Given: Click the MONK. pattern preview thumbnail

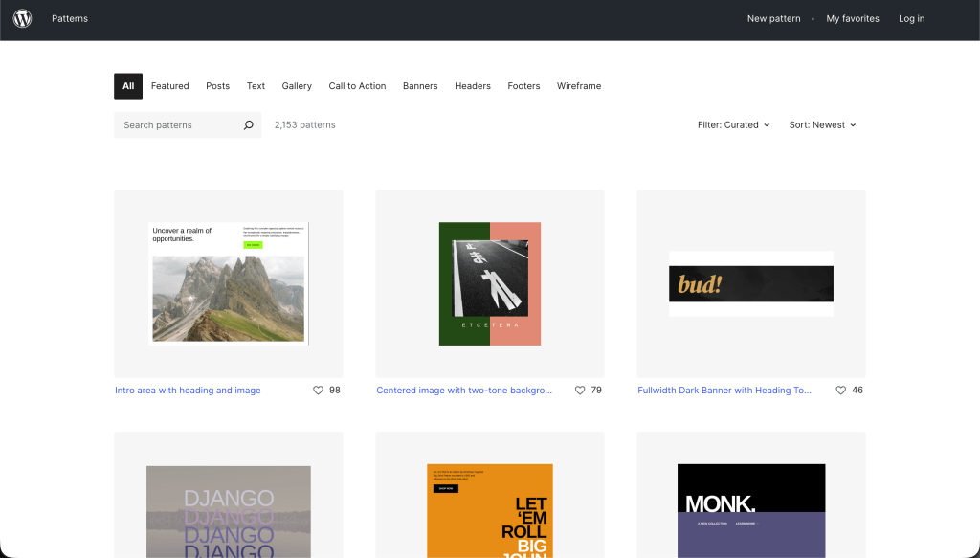Looking at the screenshot, I should point(751,509).
